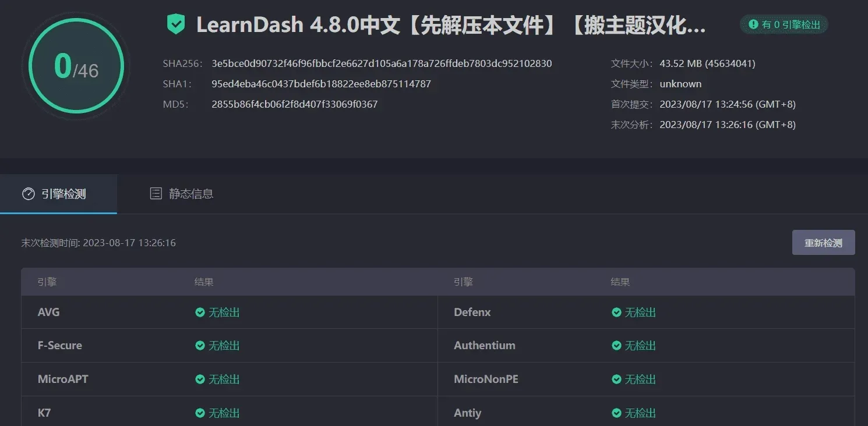The image size is (868, 426).
Task: Click the exclamation icon in the detection badge
Action: click(753, 24)
